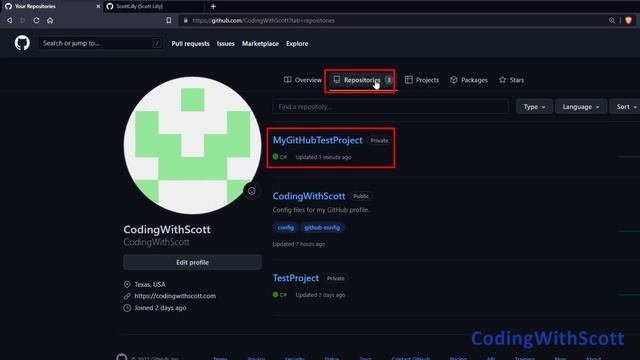Open Pull requests in top navigation
The width and height of the screenshot is (640, 360).
tap(190, 44)
